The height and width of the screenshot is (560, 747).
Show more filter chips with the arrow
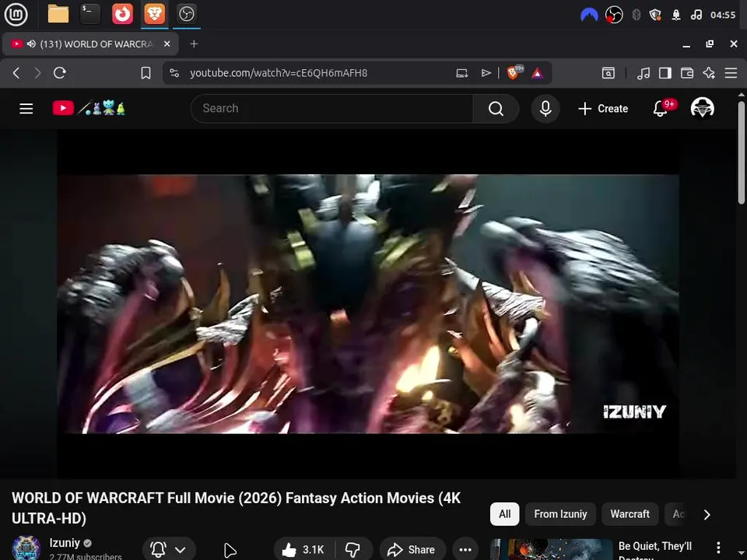[x=707, y=514]
